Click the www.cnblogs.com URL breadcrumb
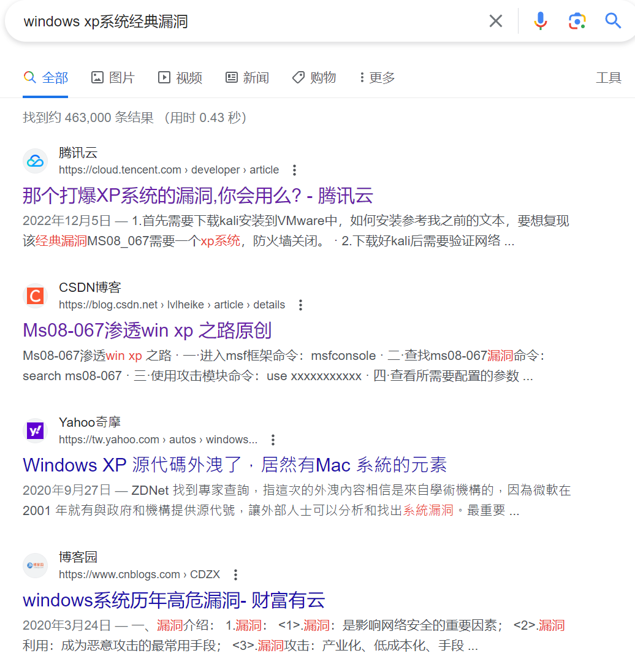 139,575
